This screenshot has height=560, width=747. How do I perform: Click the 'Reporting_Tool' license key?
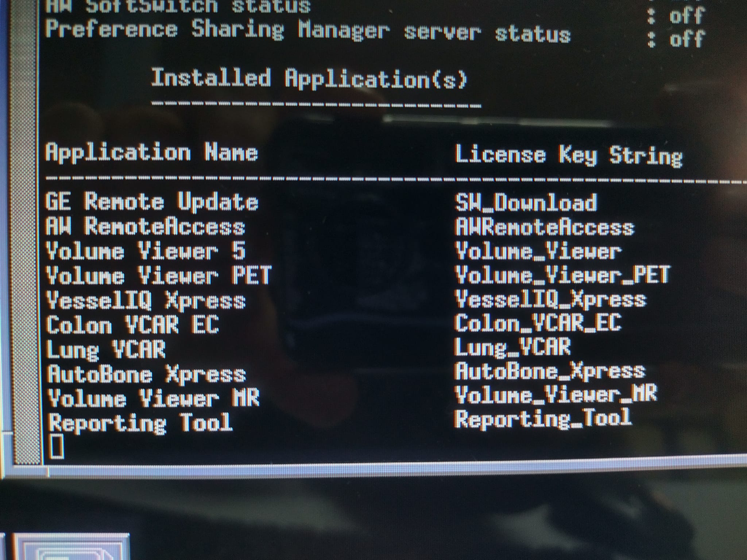[543, 418]
